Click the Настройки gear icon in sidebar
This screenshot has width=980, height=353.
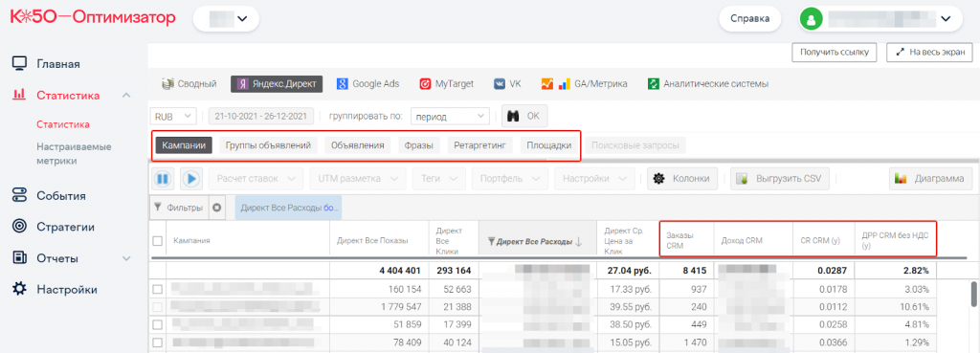point(20,289)
